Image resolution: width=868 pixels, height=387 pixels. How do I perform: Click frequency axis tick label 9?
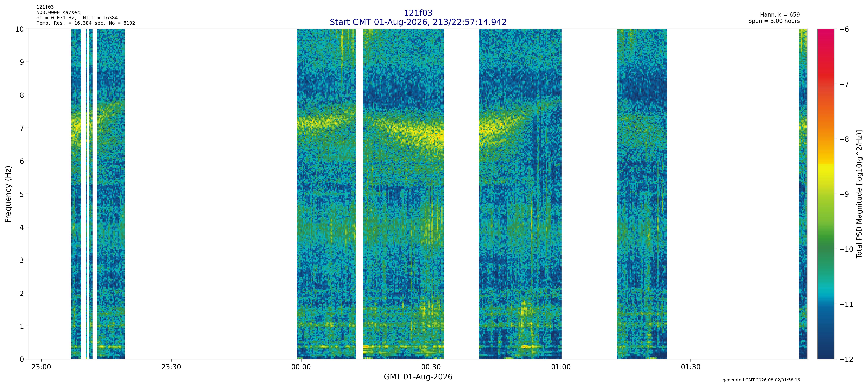coord(22,62)
